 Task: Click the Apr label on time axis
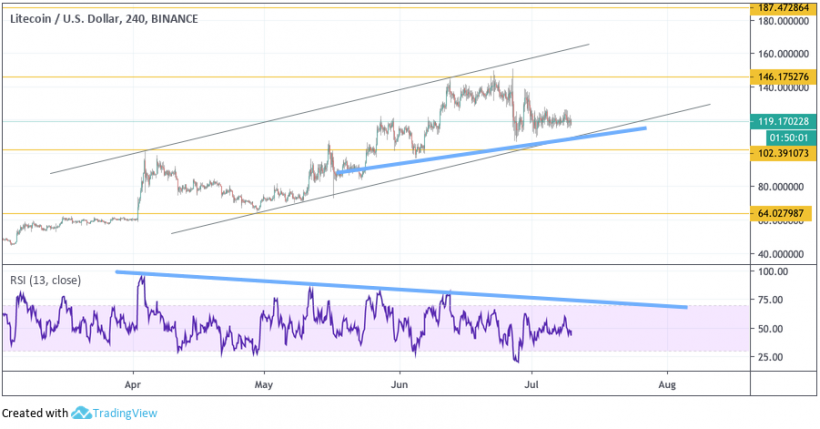133,383
